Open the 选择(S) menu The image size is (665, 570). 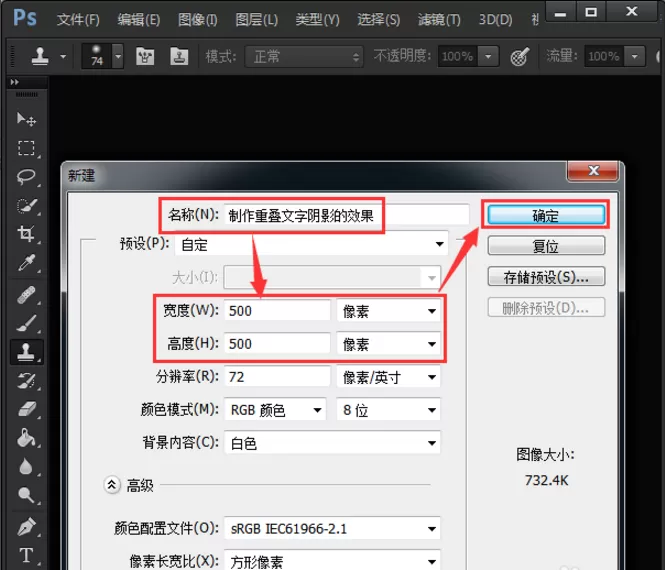378,20
